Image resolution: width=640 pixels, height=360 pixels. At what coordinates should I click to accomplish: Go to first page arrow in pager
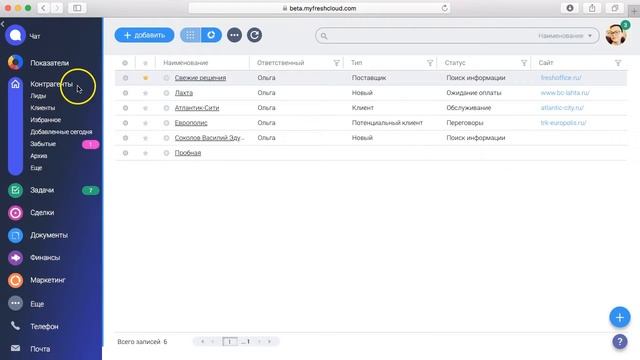click(x=202, y=342)
